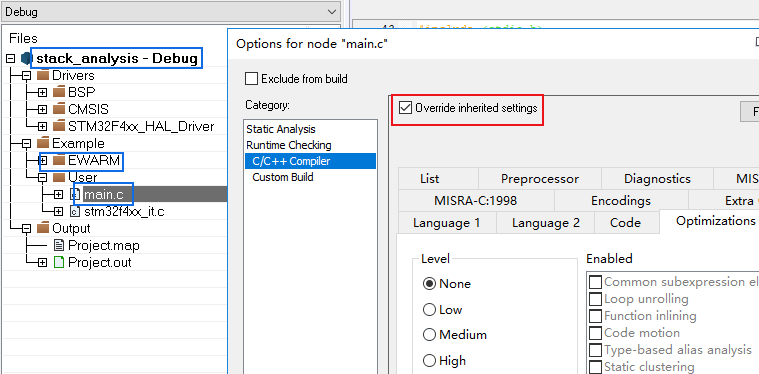Click the main.c file icon
This screenshot has height=374, width=759.
point(75,194)
